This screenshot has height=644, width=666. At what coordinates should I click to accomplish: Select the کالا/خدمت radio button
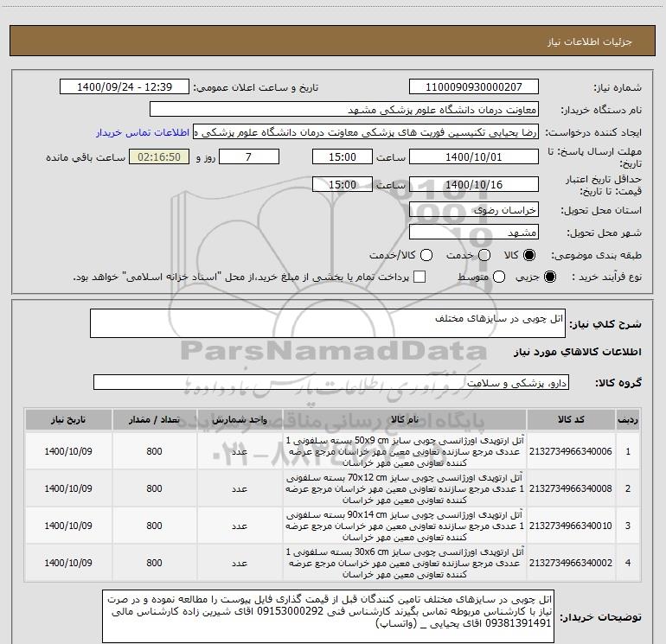426,256
